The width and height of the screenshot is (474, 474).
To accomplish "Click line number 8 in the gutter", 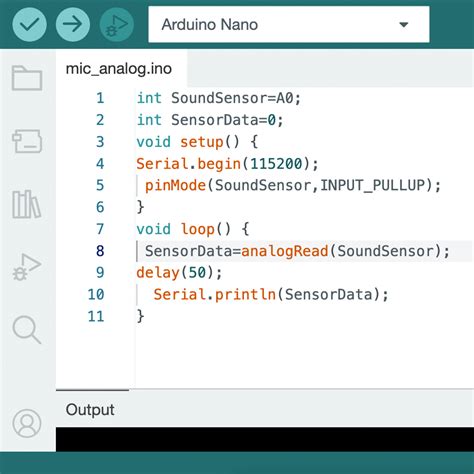I will (x=100, y=251).
